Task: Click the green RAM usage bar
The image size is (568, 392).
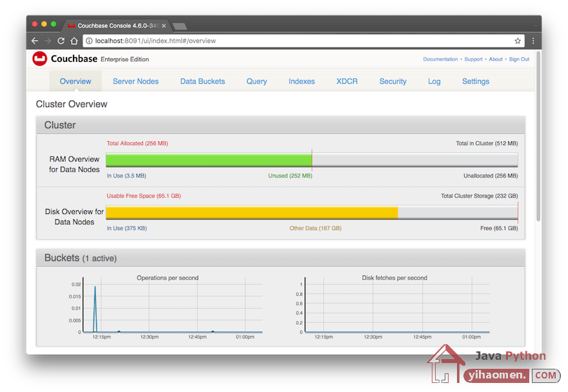Action: (x=208, y=160)
